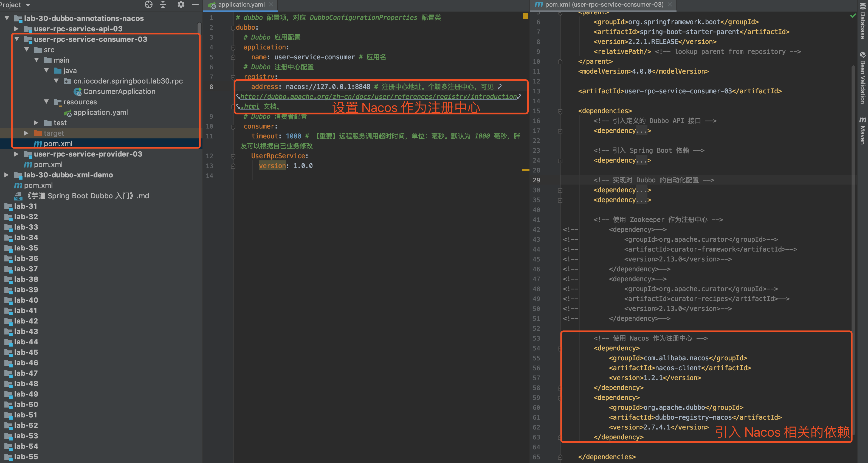868x463 pixels.
Task: Collapse the user-rpc-service-consumer-03 module
Action: tap(16, 39)
